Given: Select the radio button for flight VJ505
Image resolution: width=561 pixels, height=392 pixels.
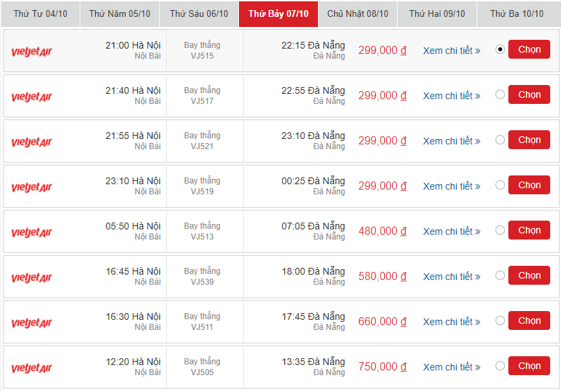Looking at the screenshot, I should [x=500, y=366].
